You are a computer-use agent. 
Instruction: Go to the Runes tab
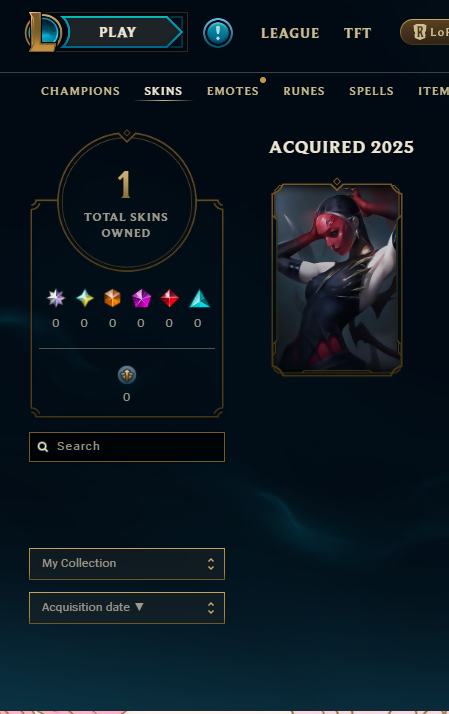pyautogui.click(x=304, y=91)
